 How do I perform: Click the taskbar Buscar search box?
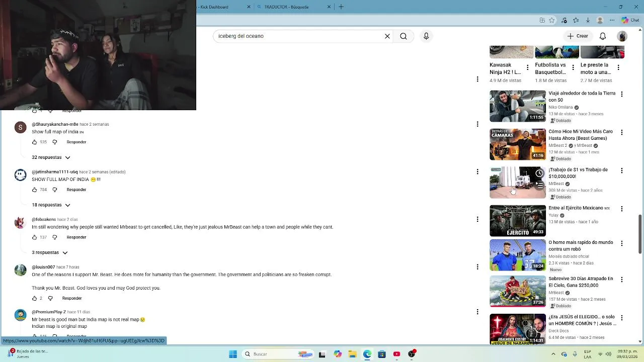click(x=277, y=354)
